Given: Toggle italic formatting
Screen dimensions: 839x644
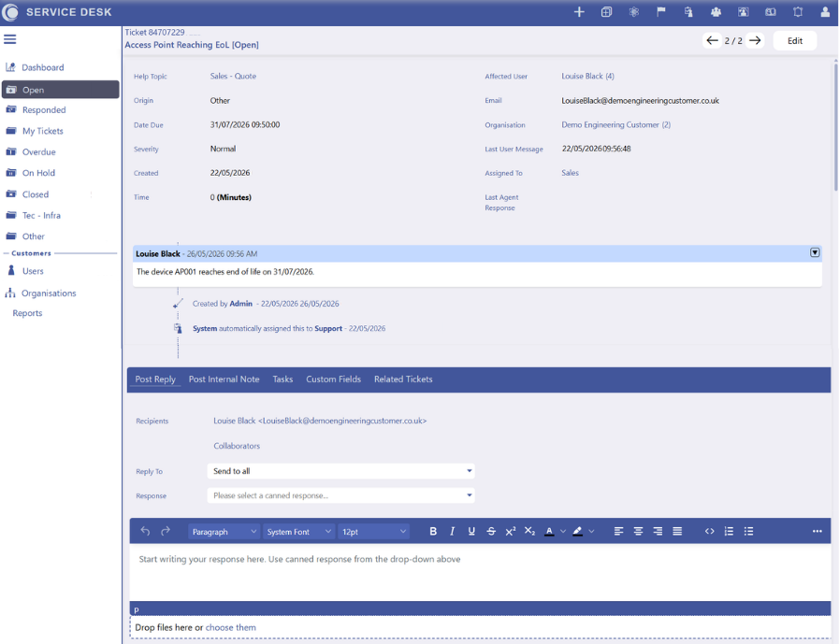Looking at the screenshot, I should pyautogui.click(x=452, y=531).
